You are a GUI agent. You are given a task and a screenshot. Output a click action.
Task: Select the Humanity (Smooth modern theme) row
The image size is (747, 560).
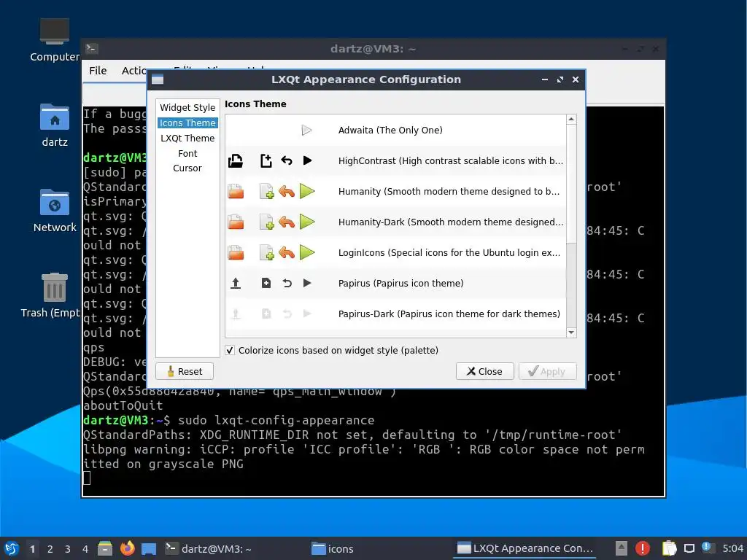[x=395, y=192]
